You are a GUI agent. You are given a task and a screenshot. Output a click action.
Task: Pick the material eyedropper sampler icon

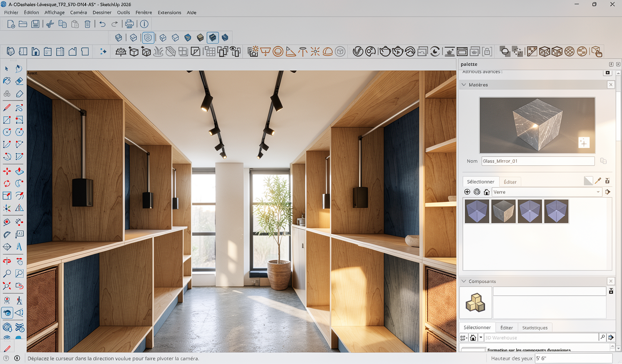click(x=598, y=181)
